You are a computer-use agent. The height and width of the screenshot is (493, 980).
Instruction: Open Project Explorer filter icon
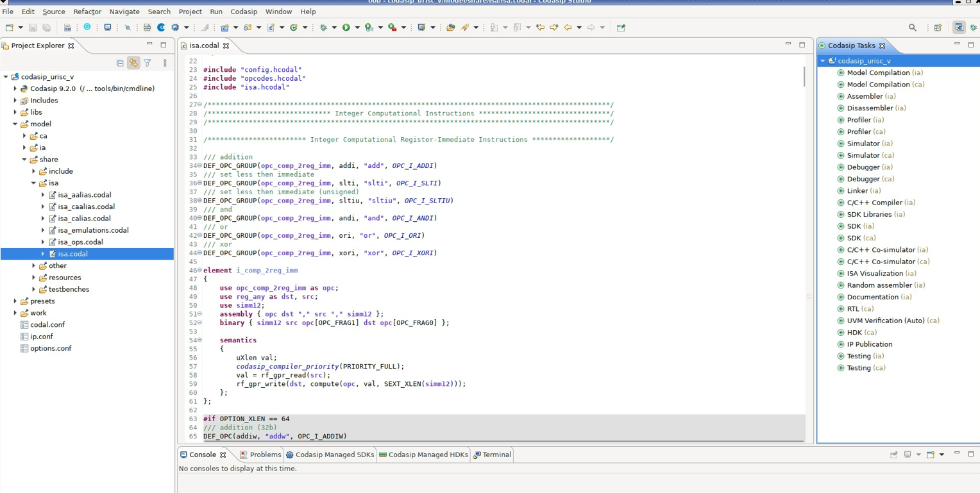point(148,63)
